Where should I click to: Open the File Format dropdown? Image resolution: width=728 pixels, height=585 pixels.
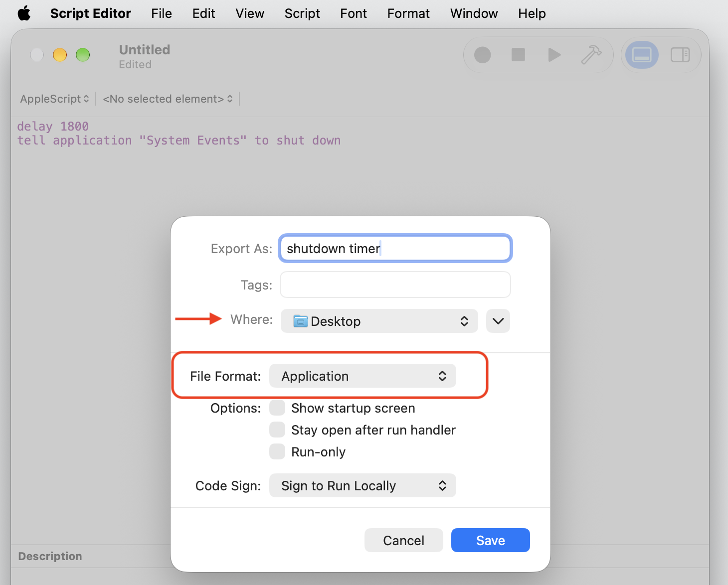363,376
